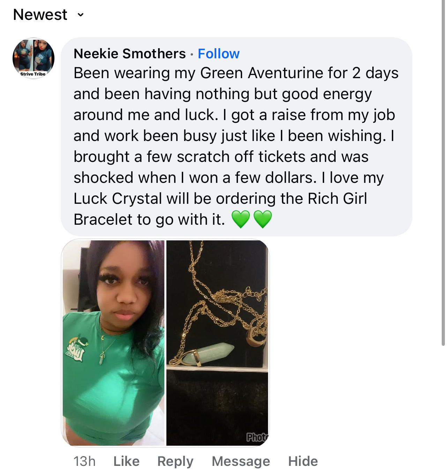The image size is (448, 476).
Task: Click the Photo watermark on necklace image
Action: pyautogui.click(x=257, y=437)
